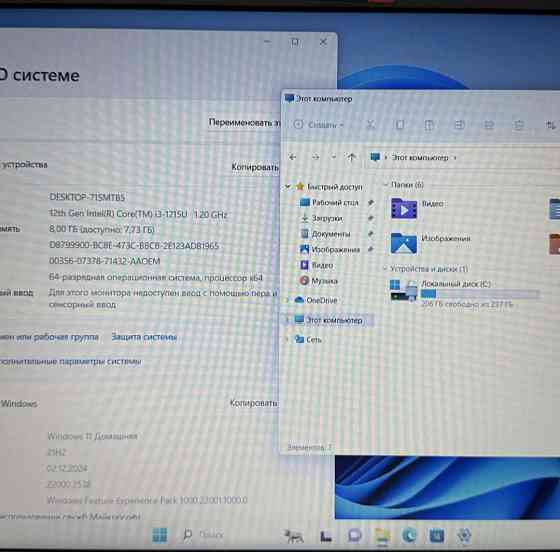Click the 8,00 ГБ memory value
The height and width of the screenshot is (552, 560).
pyautogui.click(x=102, y=229)
